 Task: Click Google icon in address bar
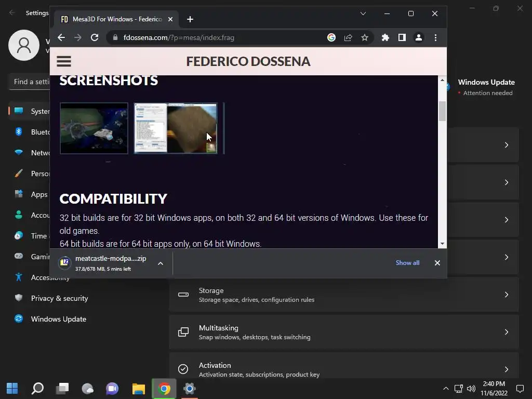pyautogui.click(x=331, y=37)
